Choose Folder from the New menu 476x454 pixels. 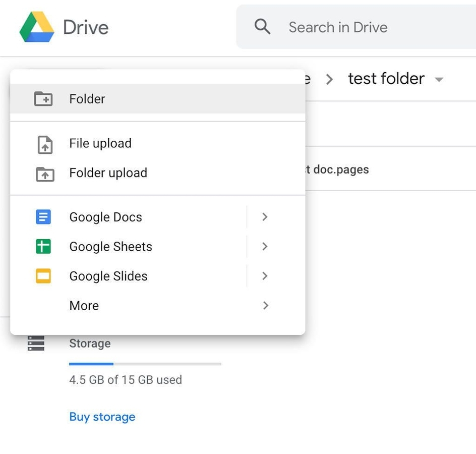pyautogui.click(x=87, y=99)
